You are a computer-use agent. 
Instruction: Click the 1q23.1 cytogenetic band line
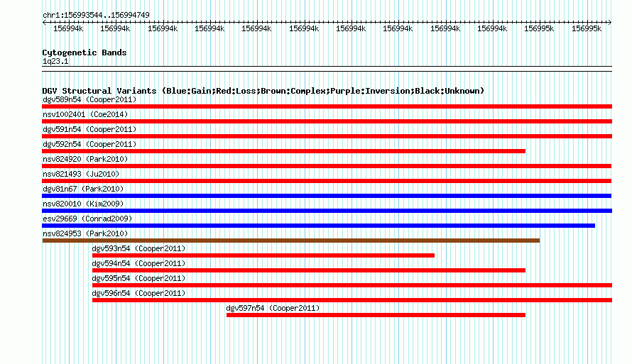pyautogui.click(x=327, y=69)
